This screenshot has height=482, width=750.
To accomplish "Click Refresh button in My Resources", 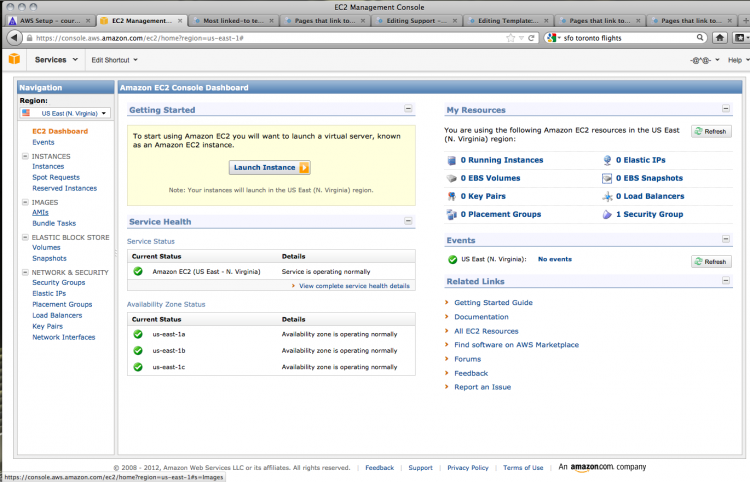I will click(x=711, y=131).
